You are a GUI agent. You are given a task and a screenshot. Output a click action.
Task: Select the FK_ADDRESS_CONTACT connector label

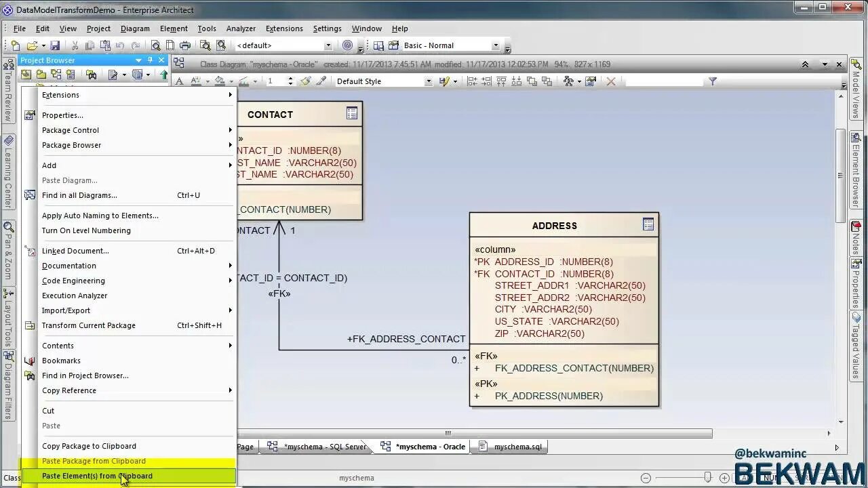[406, 339]
